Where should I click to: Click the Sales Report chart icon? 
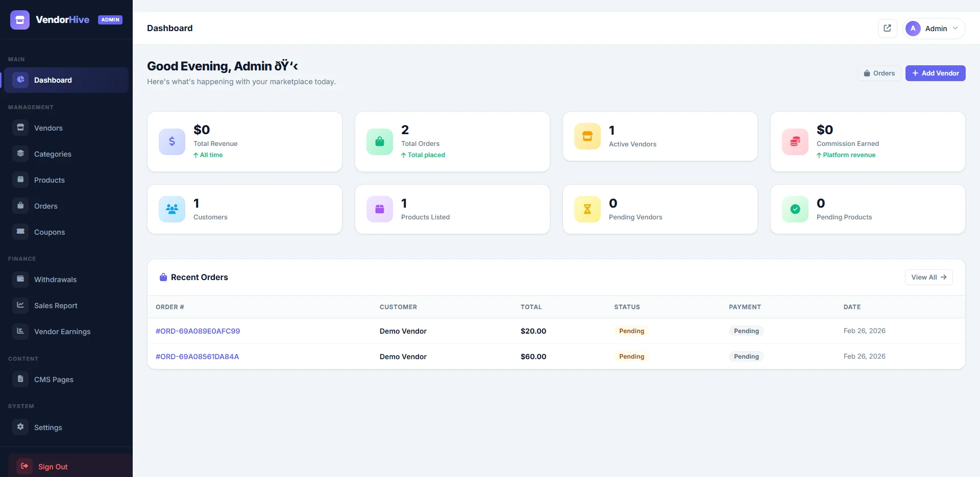point(20,305)
